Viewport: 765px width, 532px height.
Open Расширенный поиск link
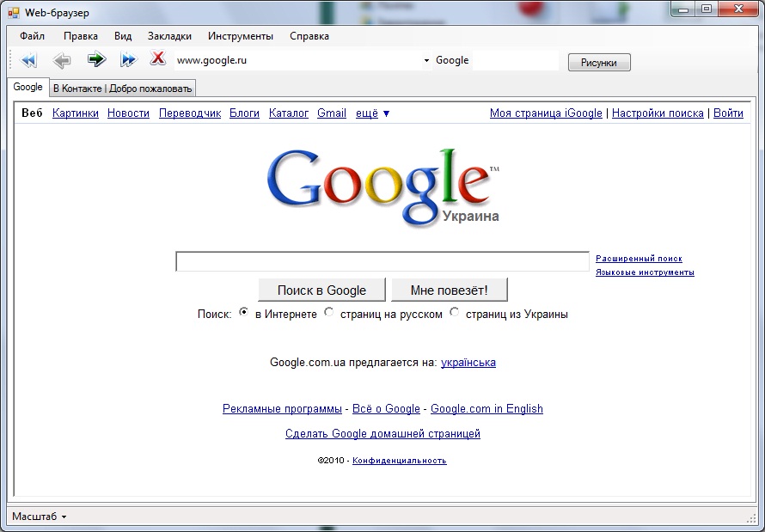click(x=640, y=259)
